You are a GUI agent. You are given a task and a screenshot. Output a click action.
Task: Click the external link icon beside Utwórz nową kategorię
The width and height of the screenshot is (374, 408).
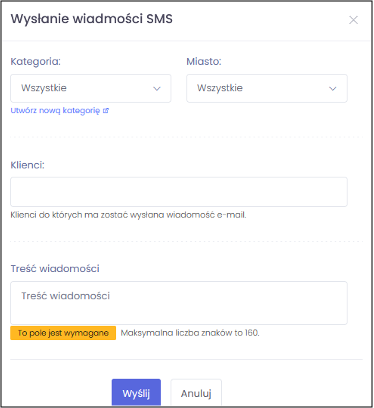coord(106,111)
